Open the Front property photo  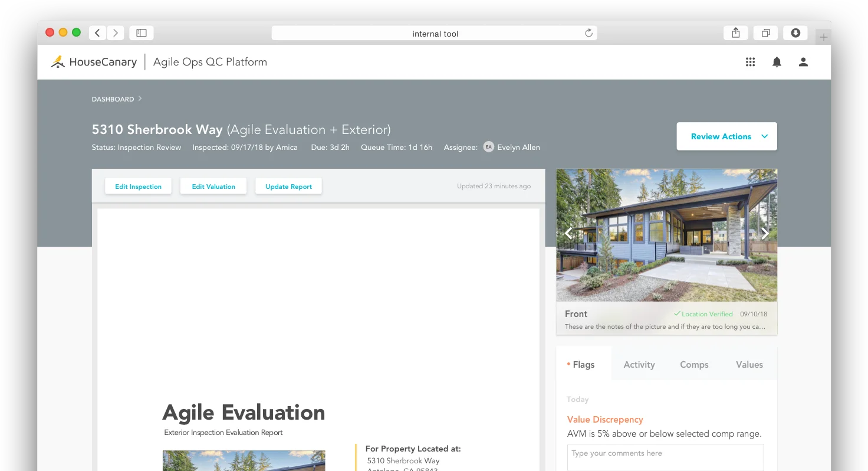(x=667, y=235)
